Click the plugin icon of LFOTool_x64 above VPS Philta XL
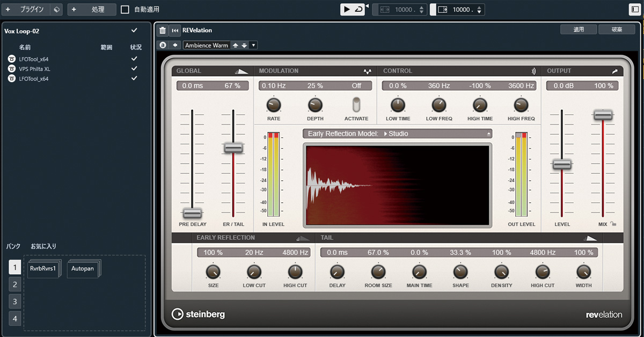Viewport: 644px width, 337px height. tap(11, 59)
